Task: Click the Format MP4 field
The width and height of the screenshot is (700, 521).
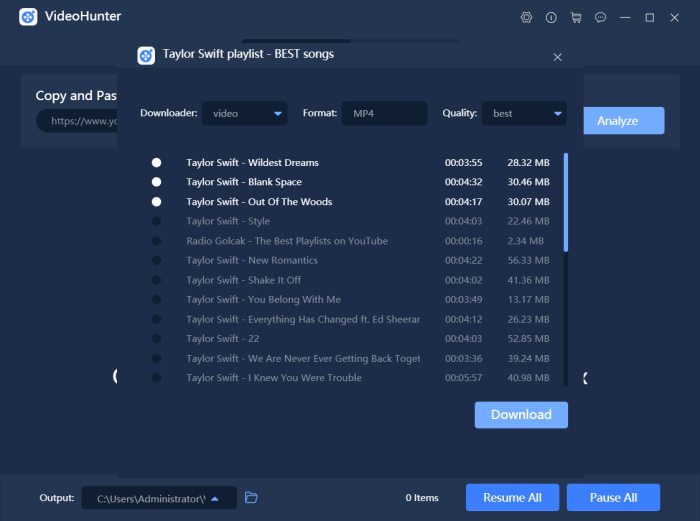Action: coord(384,113)
